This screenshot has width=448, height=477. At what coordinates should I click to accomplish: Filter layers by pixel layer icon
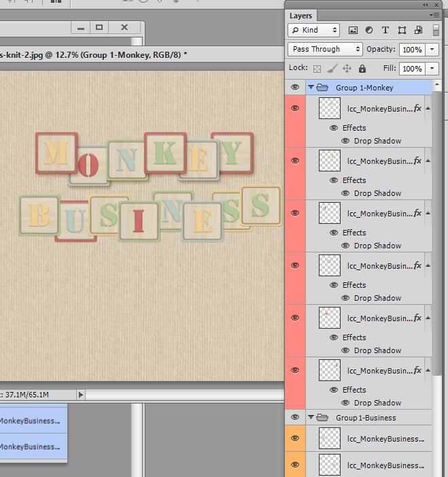point(353,30)
